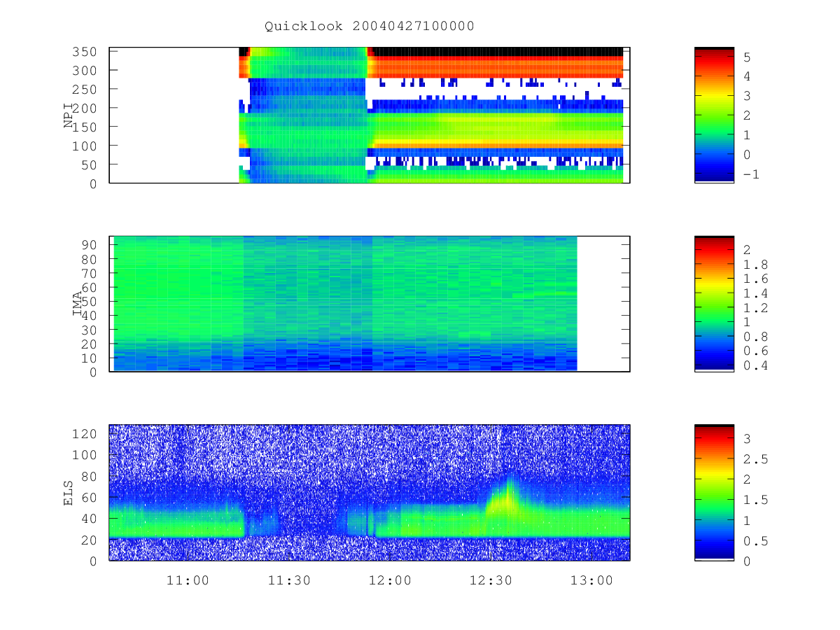Click the ELS spectrogram plot area
The height and width of the screenshot is (630, 840).
coord(370,492)
